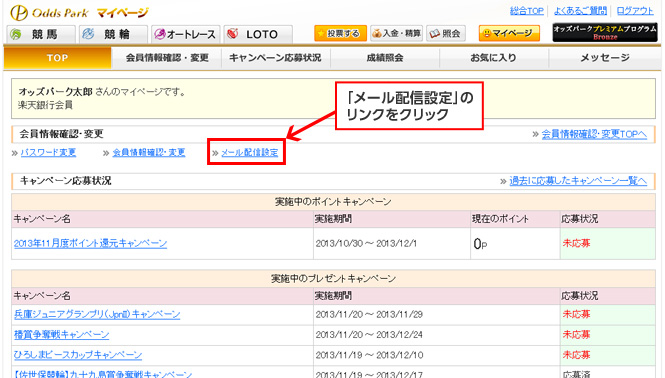Switch to 会員情報確認・変更 tab

pyautogui.click(x=167, y=58)
